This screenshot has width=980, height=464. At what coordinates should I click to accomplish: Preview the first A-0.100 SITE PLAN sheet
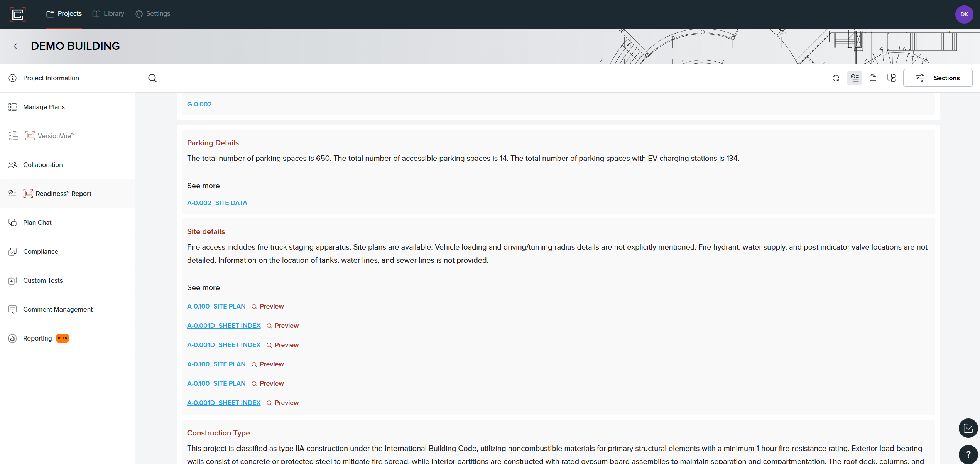click(268, 306)
